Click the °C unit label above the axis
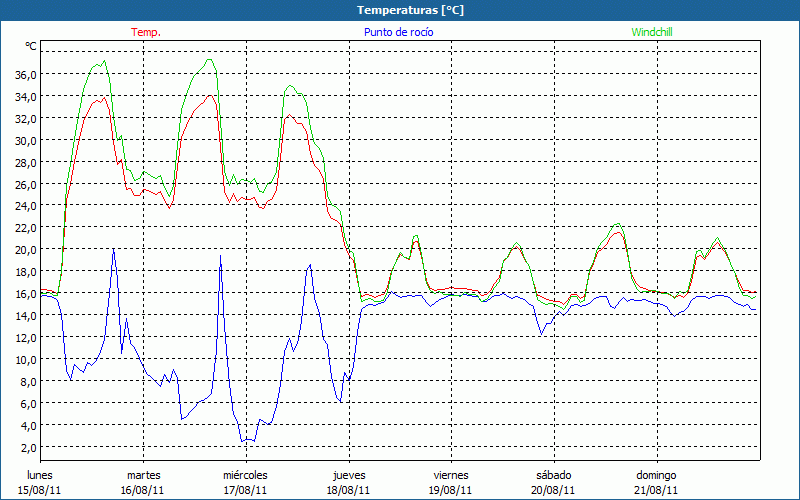This screenshot has height=500, width=800. (31, 46)
